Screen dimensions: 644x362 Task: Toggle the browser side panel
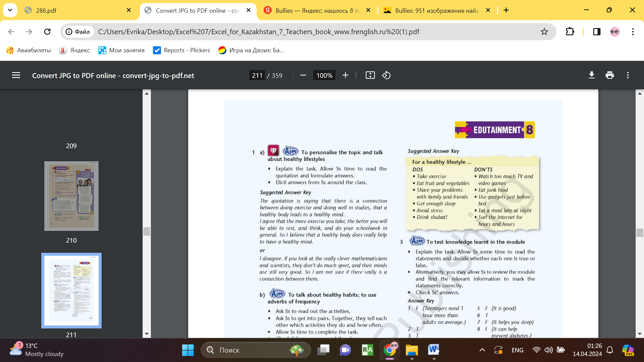(597, 32)
